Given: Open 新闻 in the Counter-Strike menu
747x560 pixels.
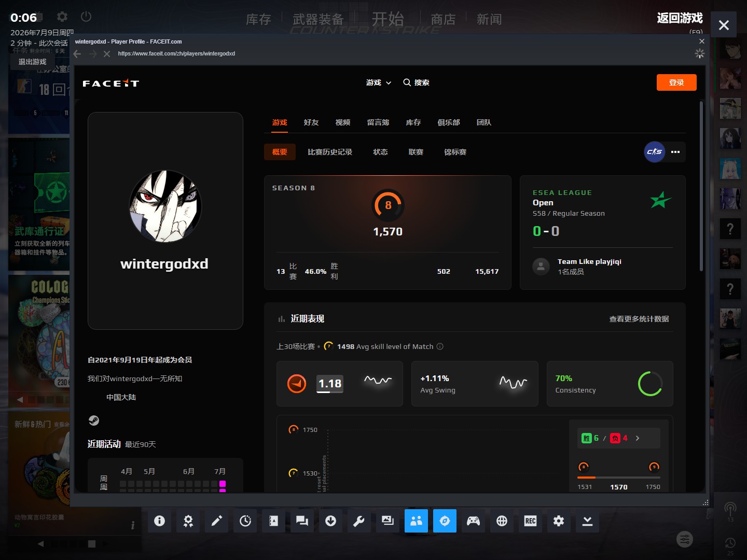Looking at the screenshot, I should 489,19.
